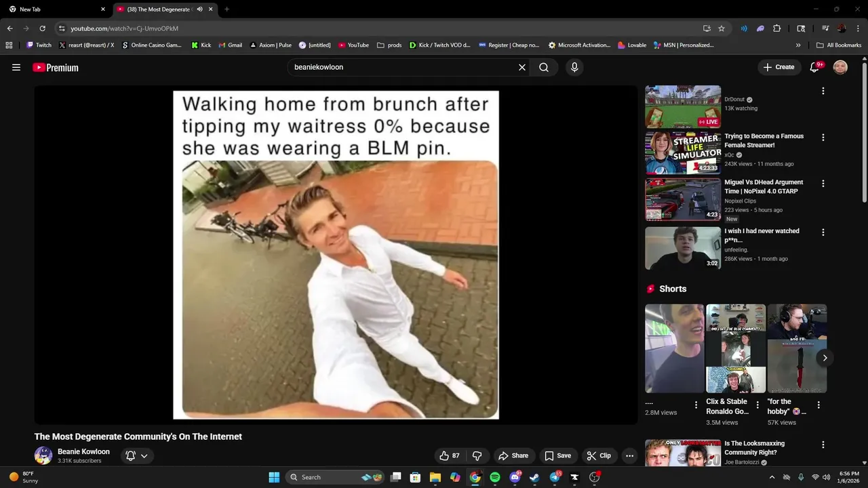Open the Lovable bookmark
868x488 pixels.
click(x=632, y=45)
